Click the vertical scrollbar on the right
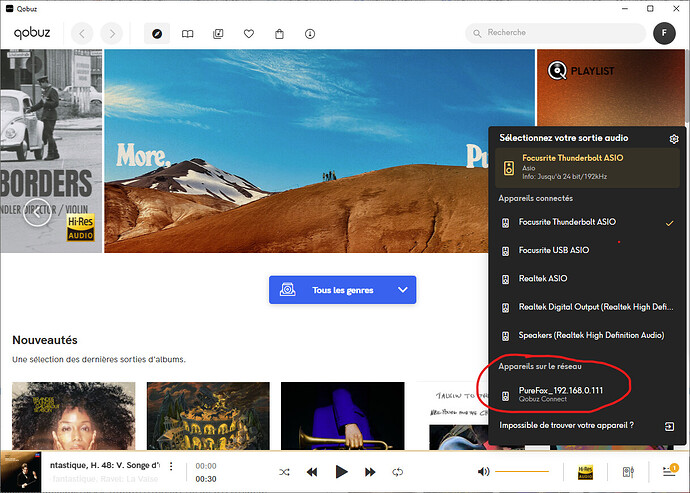The image size is (690, 493). 687,86
